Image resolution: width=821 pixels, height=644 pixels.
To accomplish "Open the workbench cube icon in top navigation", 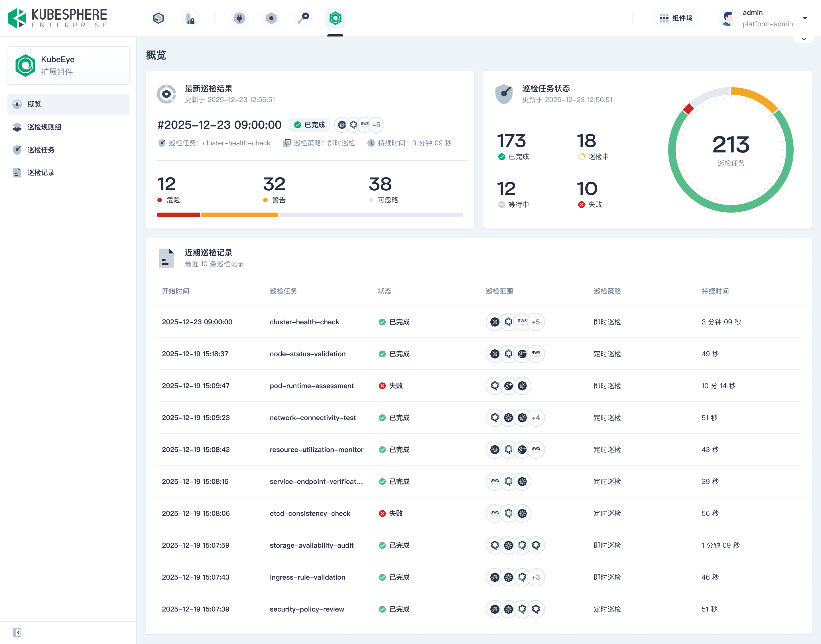I will (x=158, y=18).
